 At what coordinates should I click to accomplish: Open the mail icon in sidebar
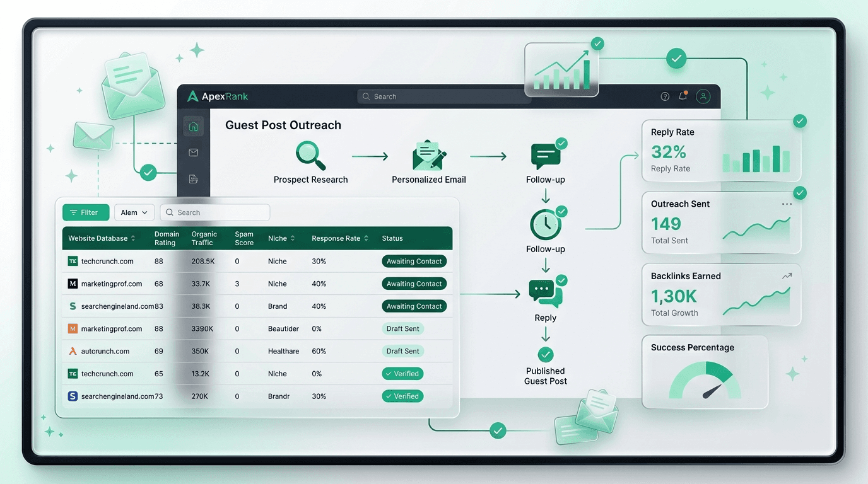click(194, 153)
